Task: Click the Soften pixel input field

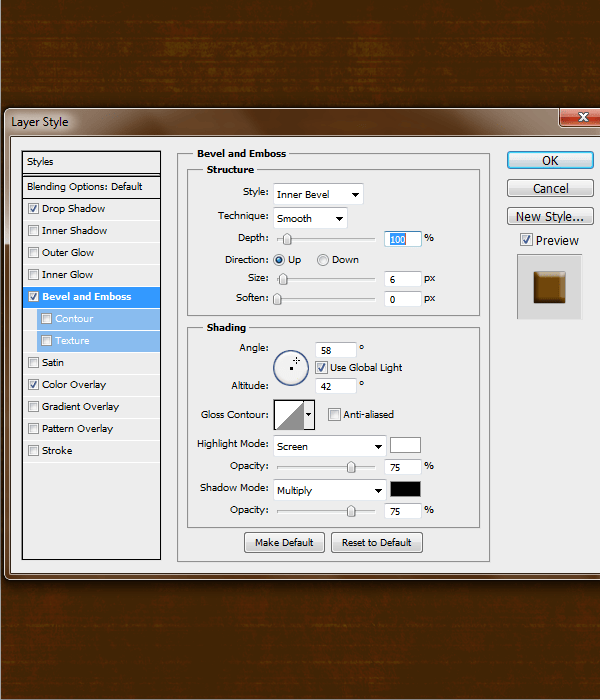Action: point(403,299)
